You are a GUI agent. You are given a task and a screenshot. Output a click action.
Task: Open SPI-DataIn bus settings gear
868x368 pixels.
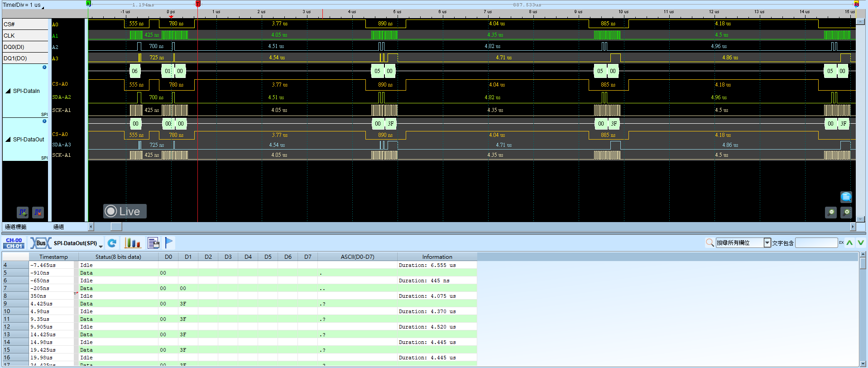coord(44,68)
